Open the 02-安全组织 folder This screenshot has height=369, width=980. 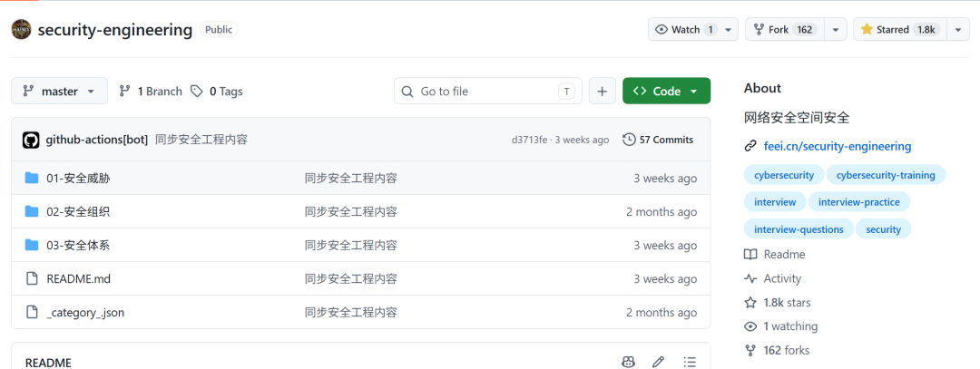78,211
